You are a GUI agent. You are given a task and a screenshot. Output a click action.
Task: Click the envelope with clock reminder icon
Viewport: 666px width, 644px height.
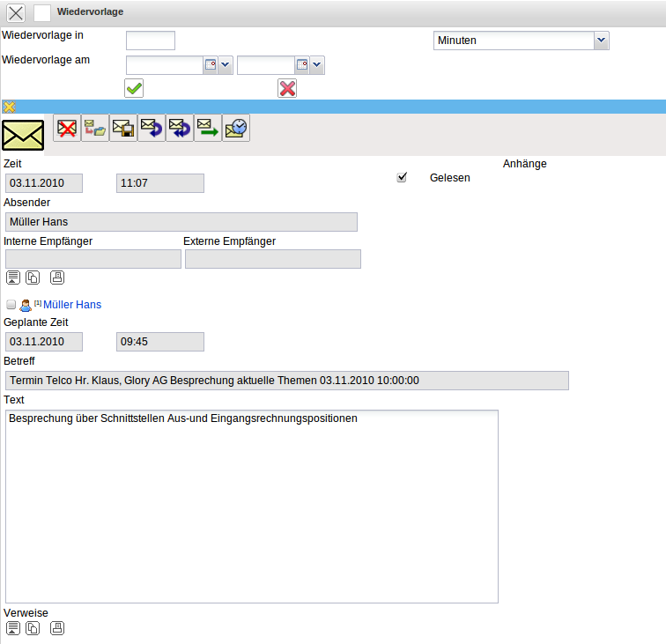(236, 129)
